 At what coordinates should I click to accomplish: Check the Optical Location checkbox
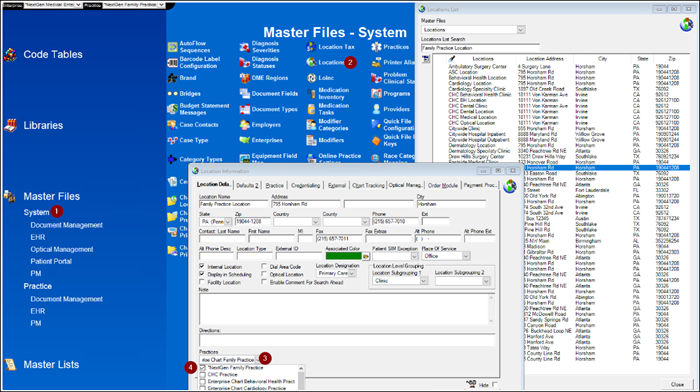264,274
